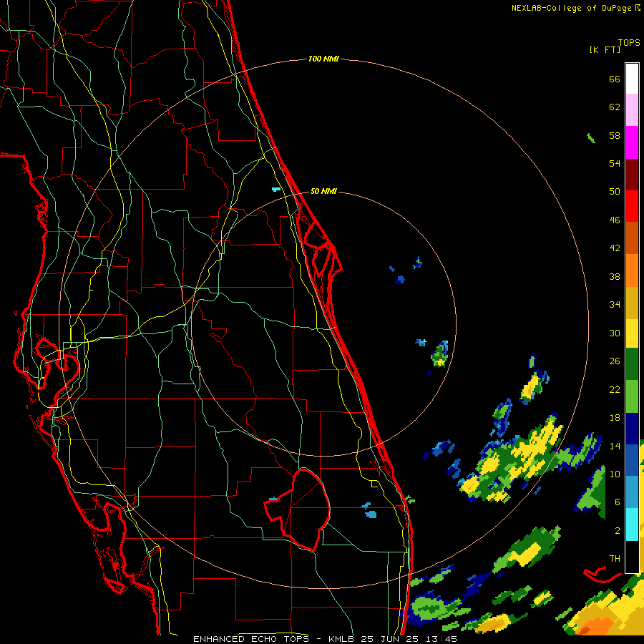Click the navy swatch between 18 and 22
Image resolution: width=644 pixels, height=644 pixels.
(632, 429)
